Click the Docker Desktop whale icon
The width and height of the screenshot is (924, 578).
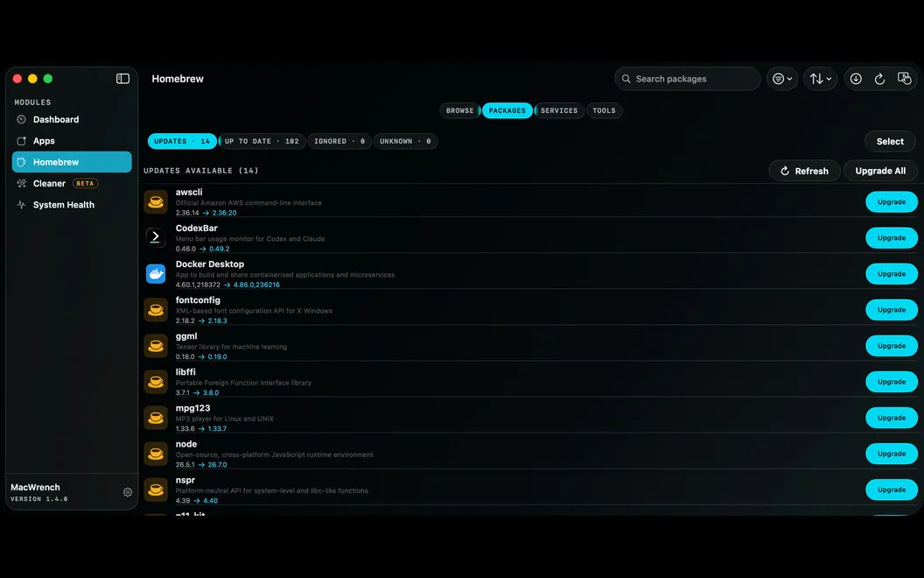click(156, 273)
